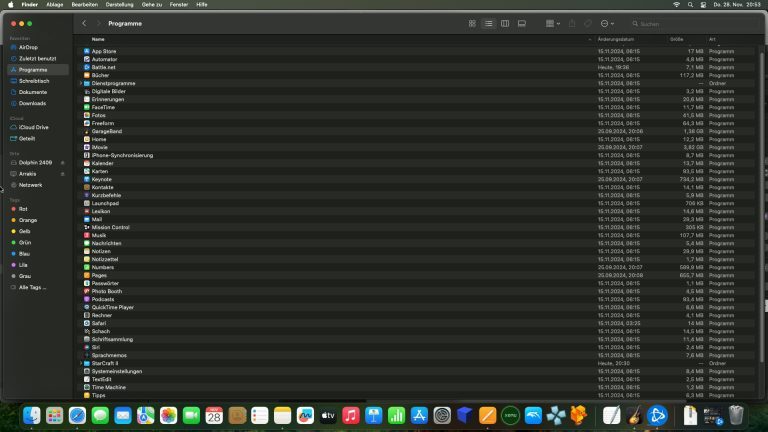The image size is (768, 432).
Task: Select Geteilt in the sidebar
Action: [38, 139]
